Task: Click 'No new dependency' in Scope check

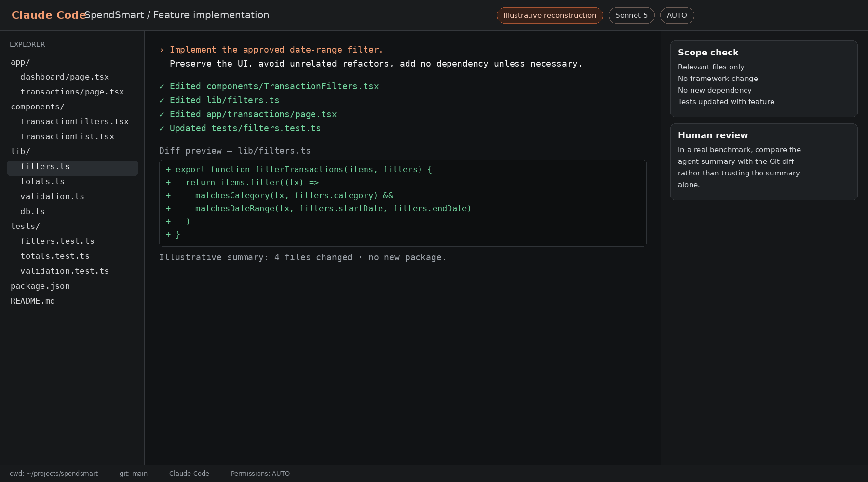Action: 715,90
